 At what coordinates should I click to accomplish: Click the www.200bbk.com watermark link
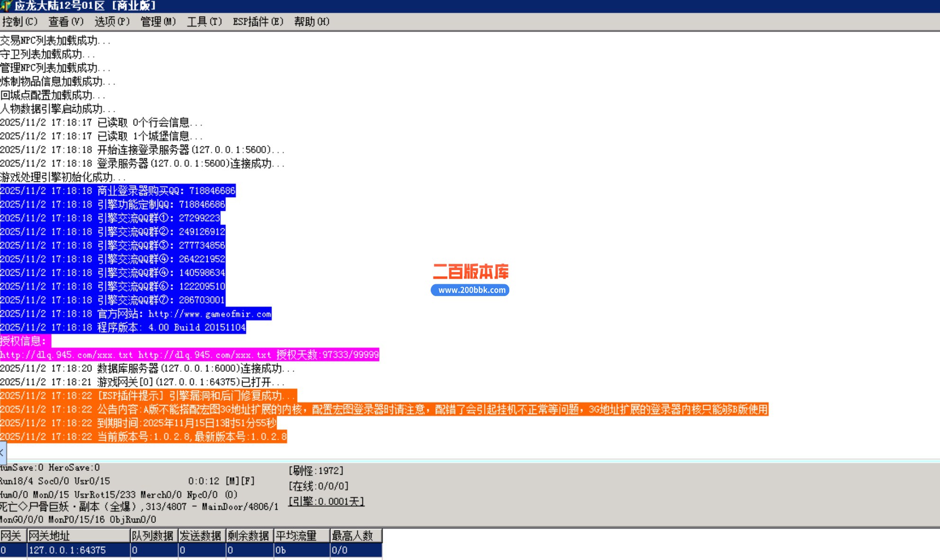tap(470, 290)
